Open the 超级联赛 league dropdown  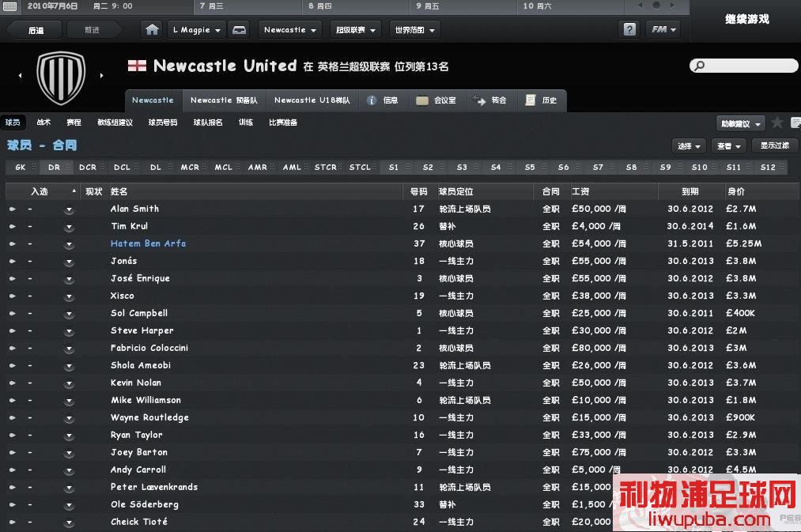356,29
